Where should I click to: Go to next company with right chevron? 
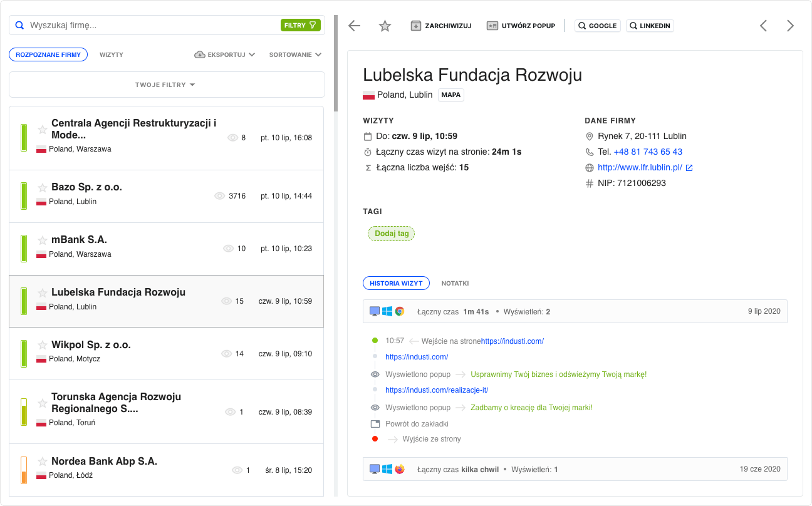pos(790,26)
